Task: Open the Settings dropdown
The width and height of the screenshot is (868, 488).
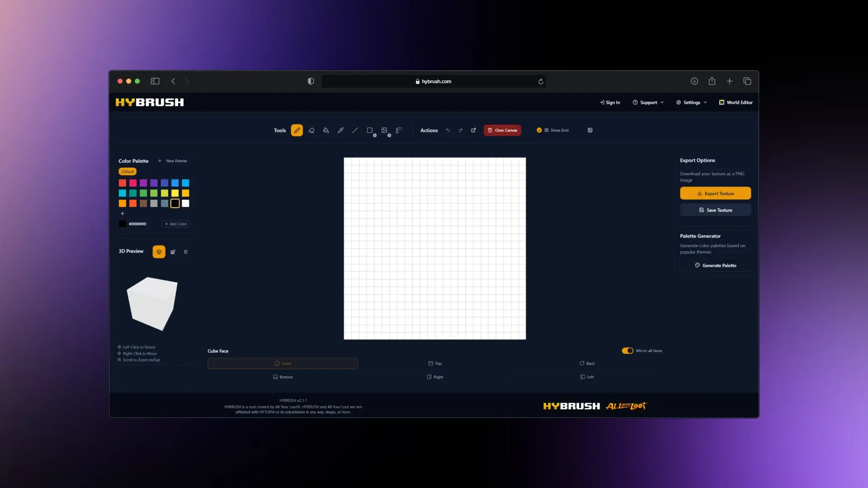Action: pos(691,102)
